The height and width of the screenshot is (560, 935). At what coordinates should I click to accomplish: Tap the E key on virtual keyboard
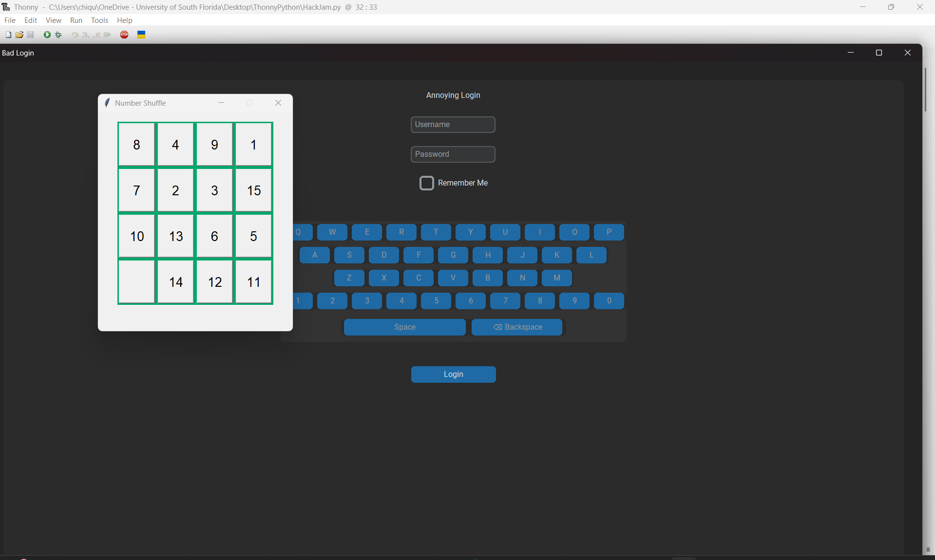367,232
